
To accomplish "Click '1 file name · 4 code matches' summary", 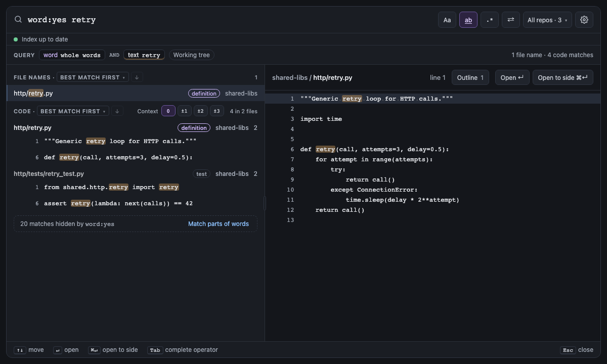I will [552, 55].
